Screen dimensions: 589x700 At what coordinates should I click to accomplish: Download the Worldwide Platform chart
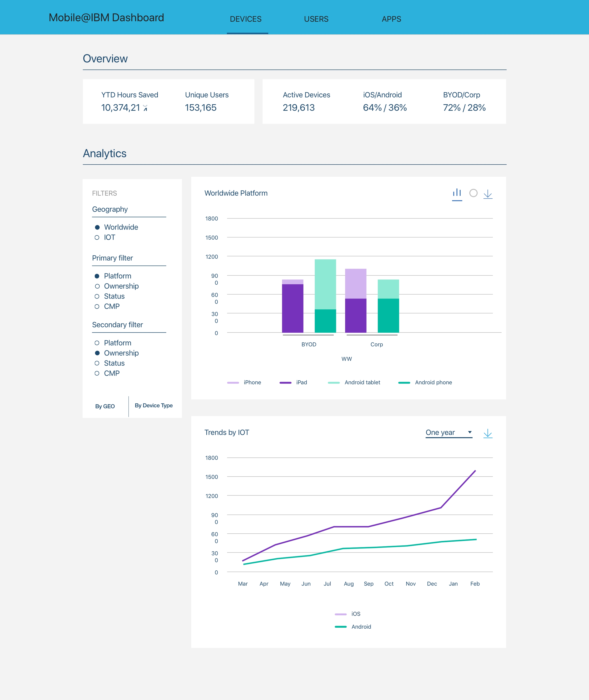pos(487,194)
